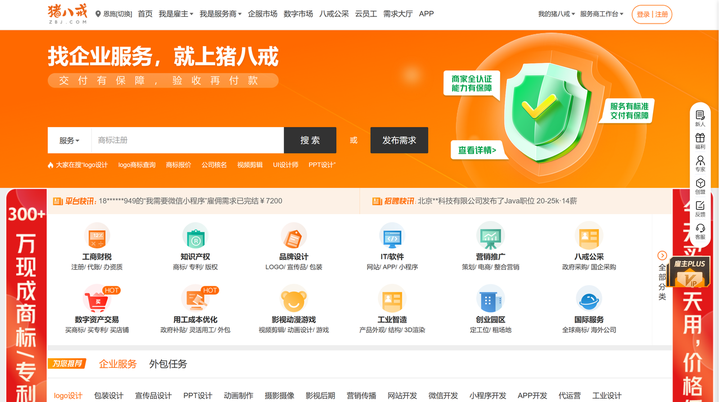Expand the 服务商工作台 dropdown
The height and width of the screenshot is (402, 720).
point(602,14)
